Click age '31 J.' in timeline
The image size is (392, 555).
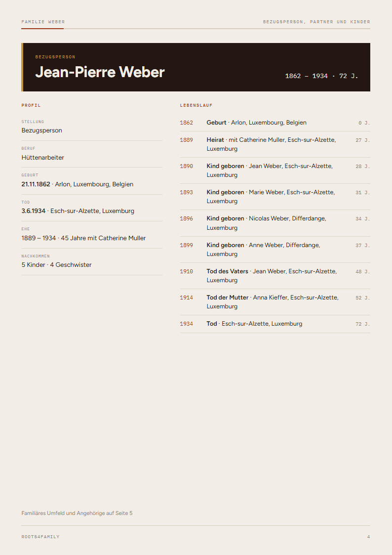[x=363, y=193]
